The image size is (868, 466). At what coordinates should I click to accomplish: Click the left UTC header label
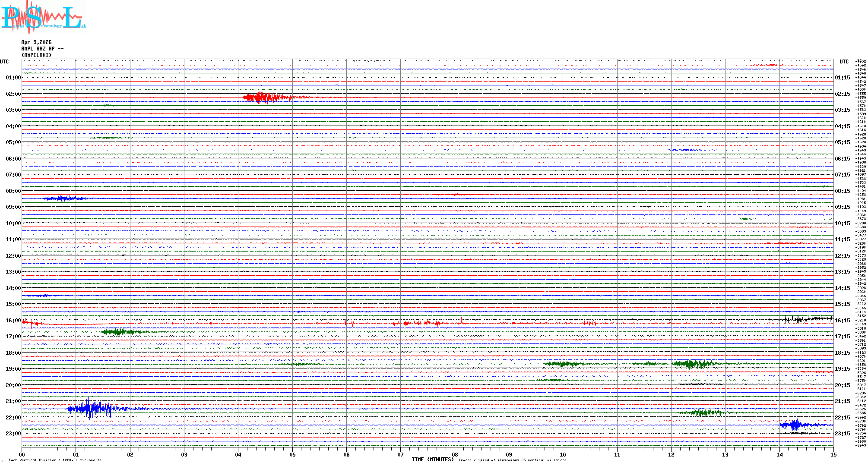pos(4,62)
